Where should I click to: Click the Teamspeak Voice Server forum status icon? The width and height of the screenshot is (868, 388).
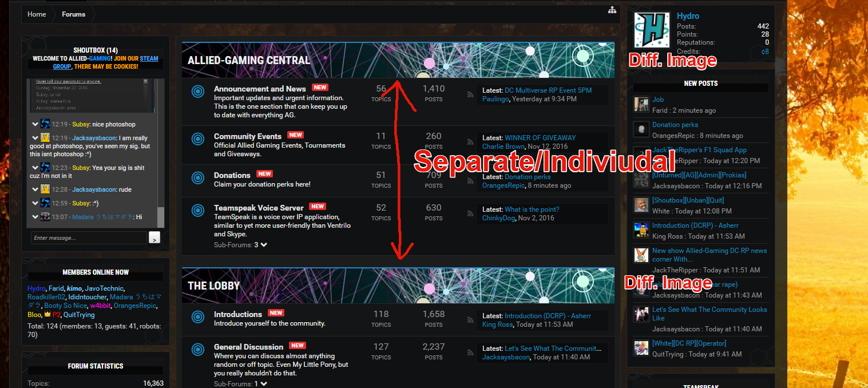click(198, 211)
